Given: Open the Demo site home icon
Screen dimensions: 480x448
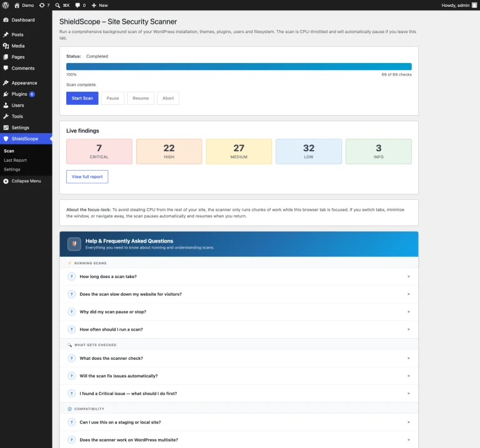Looking at the screenshot, I should coord(17,5).
